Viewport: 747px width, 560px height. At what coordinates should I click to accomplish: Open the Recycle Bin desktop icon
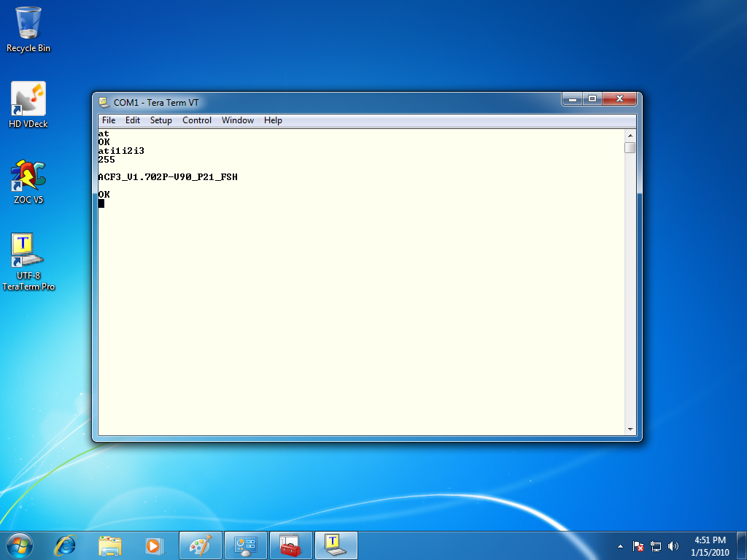28,24
